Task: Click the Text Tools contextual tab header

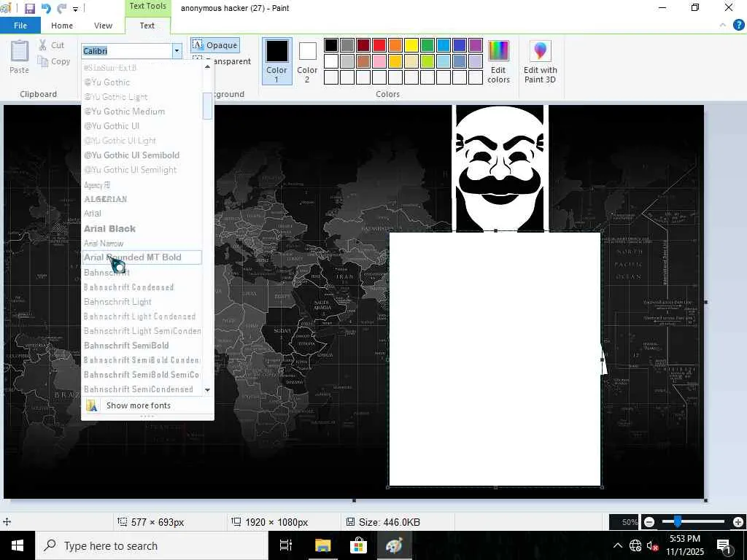Action: [x=147, y=6]
